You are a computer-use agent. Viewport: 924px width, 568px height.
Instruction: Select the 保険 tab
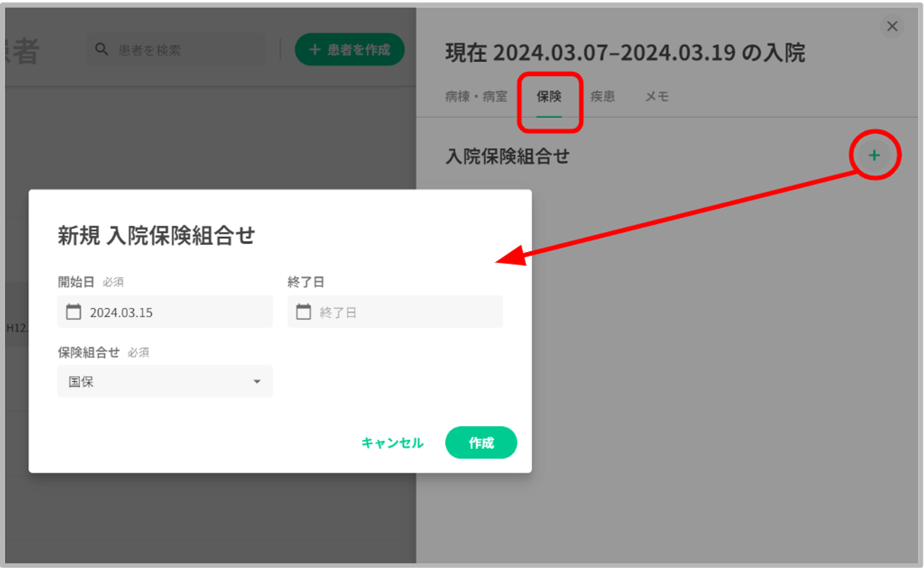548,97
